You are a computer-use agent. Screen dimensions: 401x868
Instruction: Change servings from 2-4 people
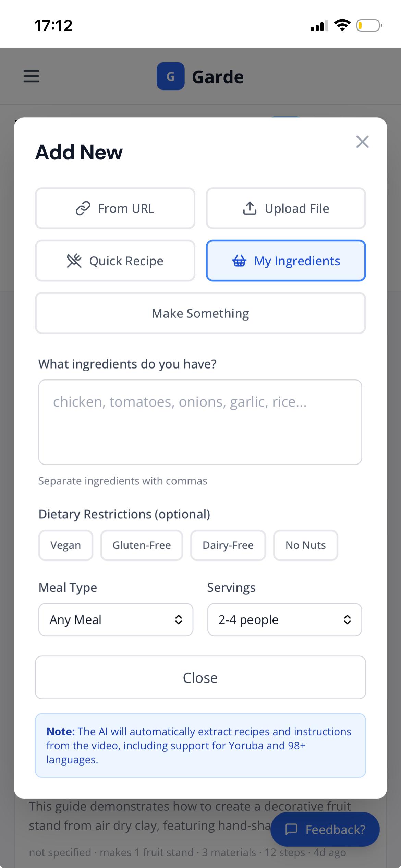tap(284, 619)
